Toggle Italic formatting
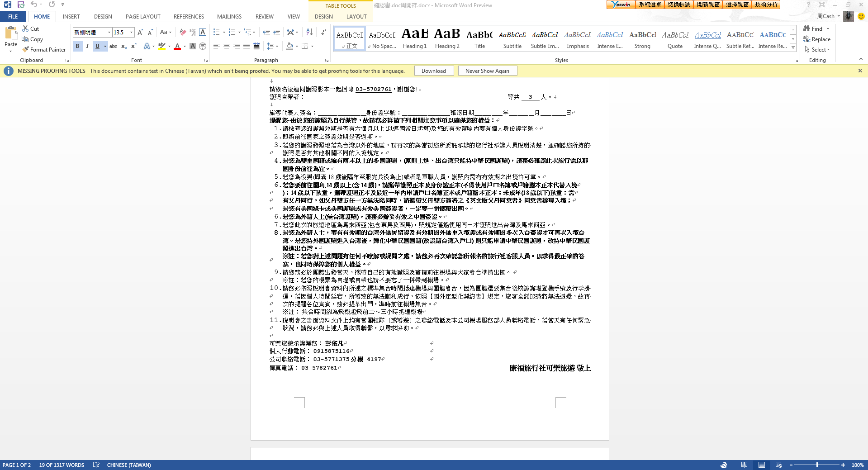Image resolution: width=868 pixels, height=470 pixels. click(87, 46)
